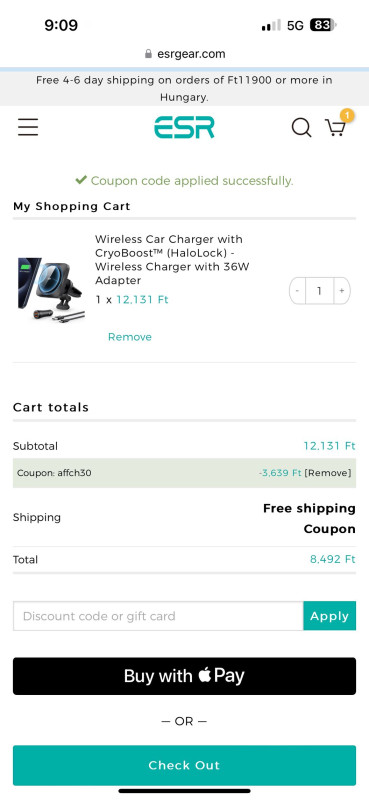Image resolution: width=369 pixels, height=800 pixels.
Task: Open the hamburger menu icon
Action: point(28,127)
